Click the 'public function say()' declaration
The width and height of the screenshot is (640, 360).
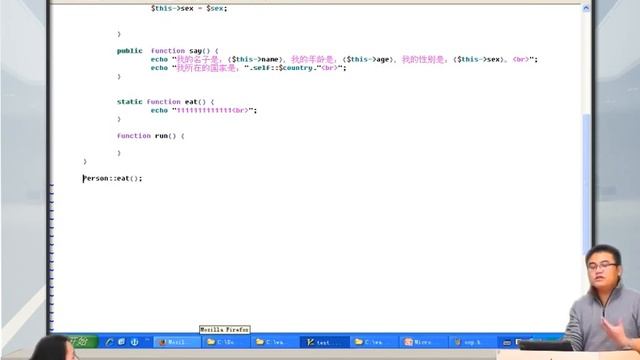click(168, 51)
